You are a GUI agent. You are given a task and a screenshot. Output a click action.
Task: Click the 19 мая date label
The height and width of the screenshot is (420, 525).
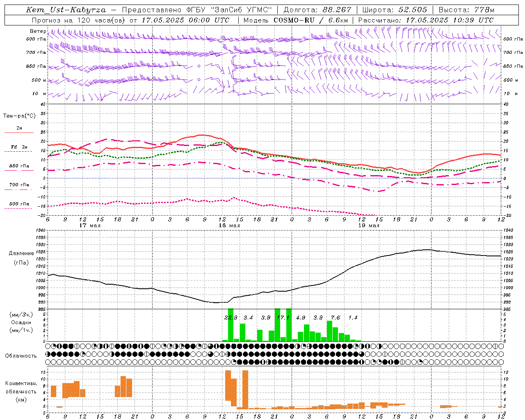point(369,226)
